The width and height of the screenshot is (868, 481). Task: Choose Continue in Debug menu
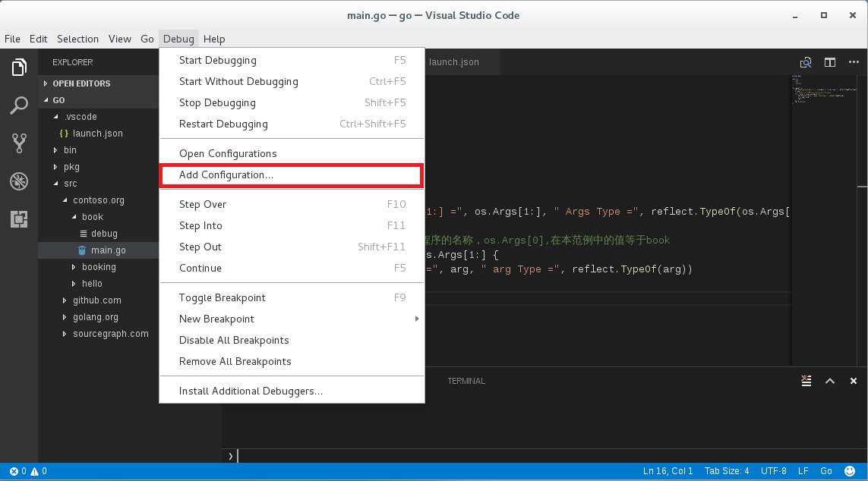click(x=292, y=268)
